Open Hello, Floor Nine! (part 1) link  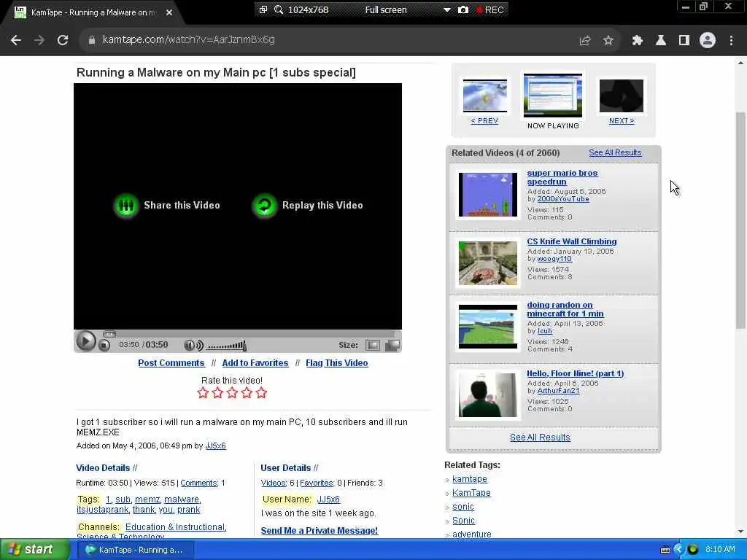tap(575, 373)
